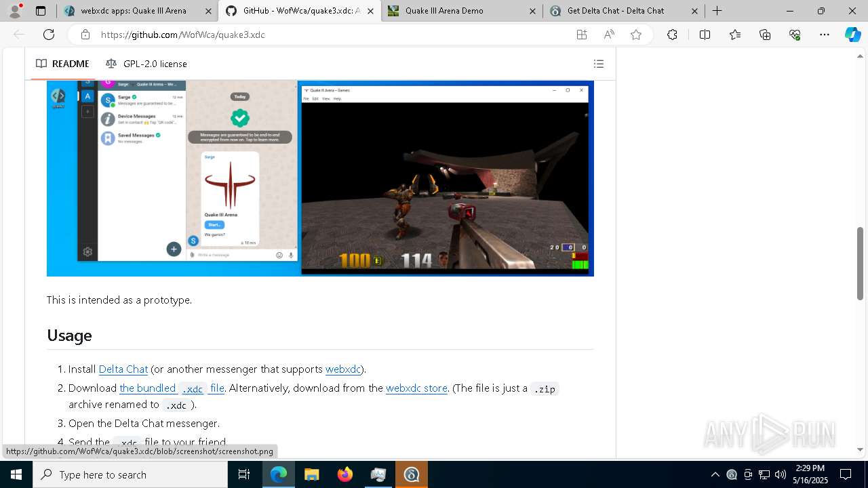View site information lock icon
Viewport: 868px width, 488px height.
(85, 35)
